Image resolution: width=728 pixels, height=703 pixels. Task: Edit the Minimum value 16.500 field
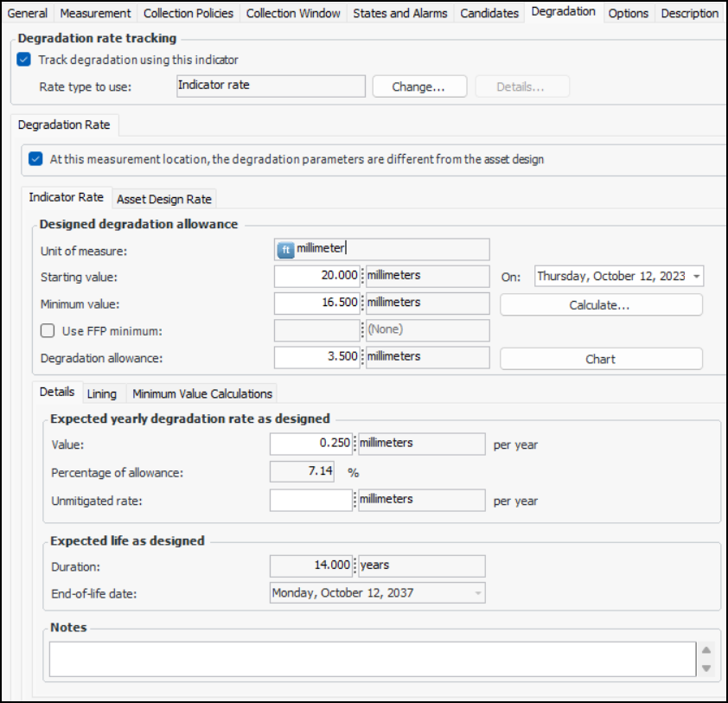click(317, 304)
